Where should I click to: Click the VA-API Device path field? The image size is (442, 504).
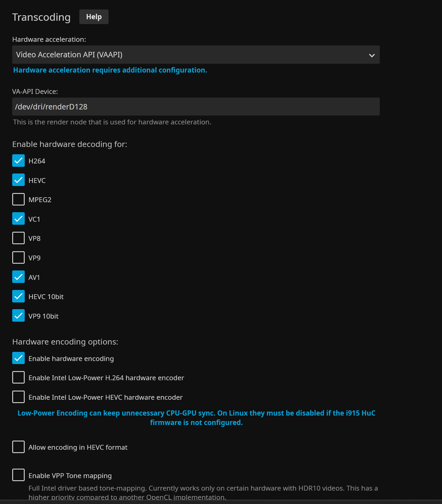(x=195, y=107)
